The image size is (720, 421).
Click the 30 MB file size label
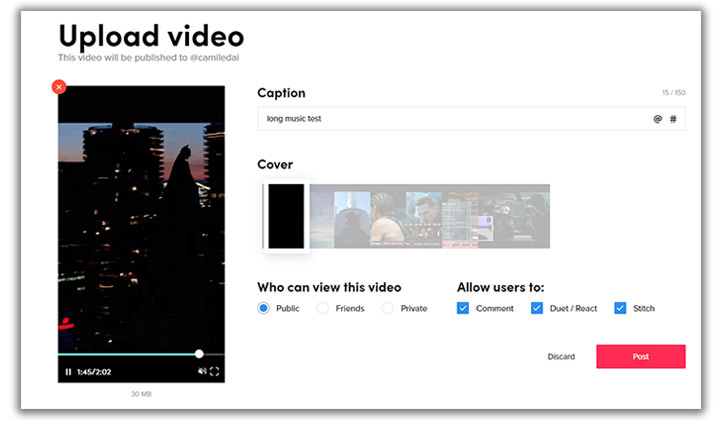[141, 394]
